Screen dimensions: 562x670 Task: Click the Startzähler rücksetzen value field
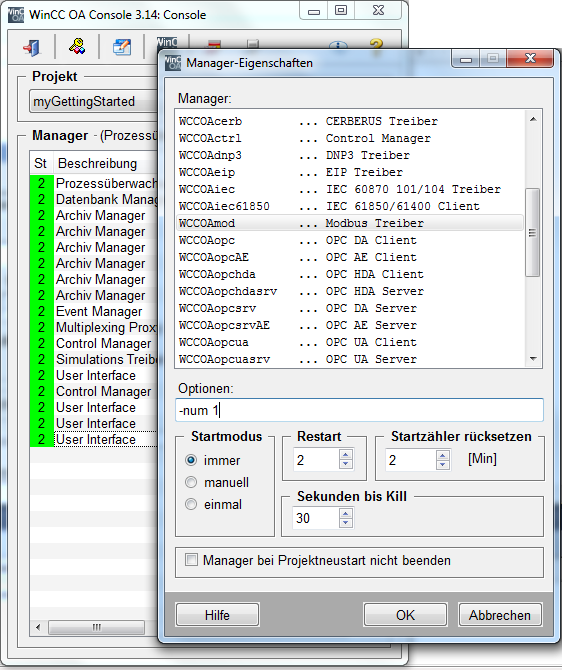click(410, 460)
